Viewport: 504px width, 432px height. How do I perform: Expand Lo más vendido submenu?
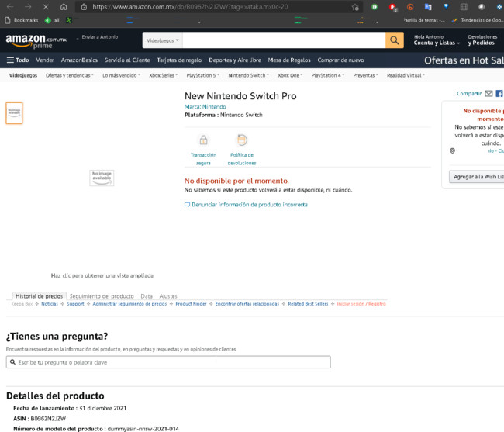coord(121,75)
